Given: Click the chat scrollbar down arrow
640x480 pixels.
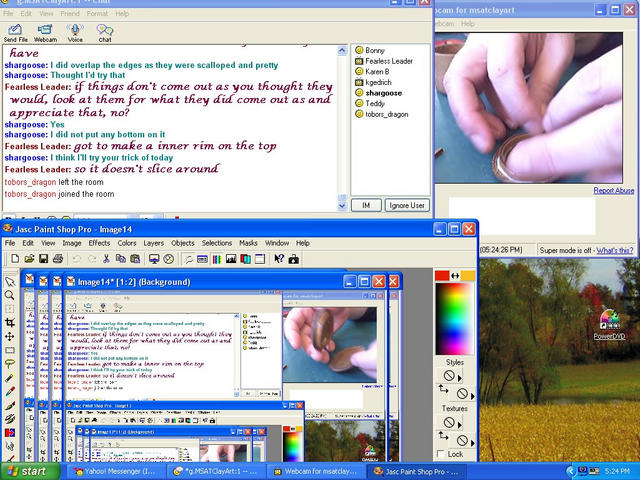Looking at the screenshot, I should pos(342,206).
